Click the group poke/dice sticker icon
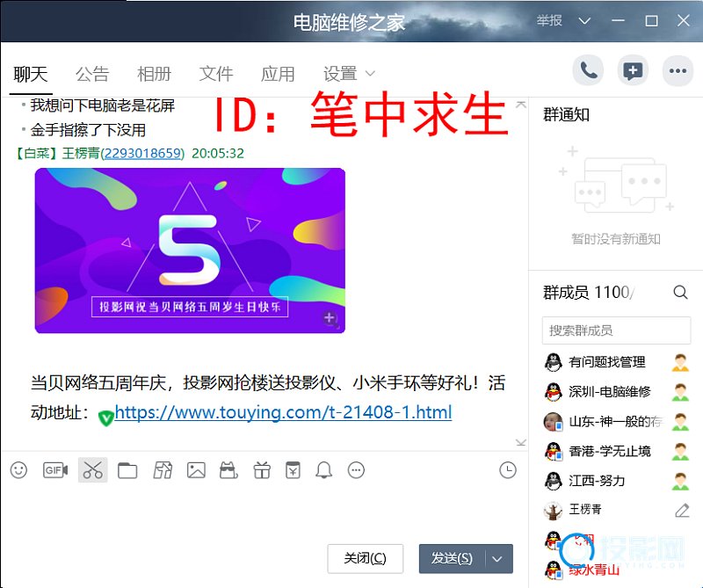This screenshot has height=588, width=703. point(163,470)
